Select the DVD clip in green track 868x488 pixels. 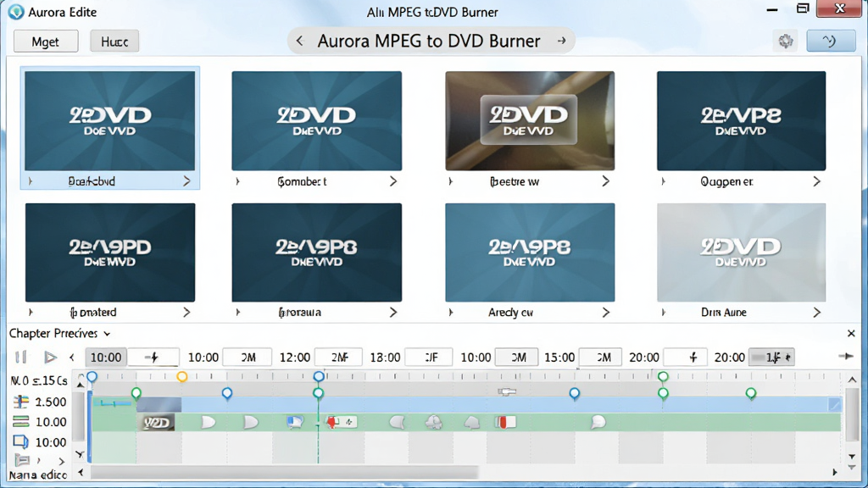pos(157,423)
